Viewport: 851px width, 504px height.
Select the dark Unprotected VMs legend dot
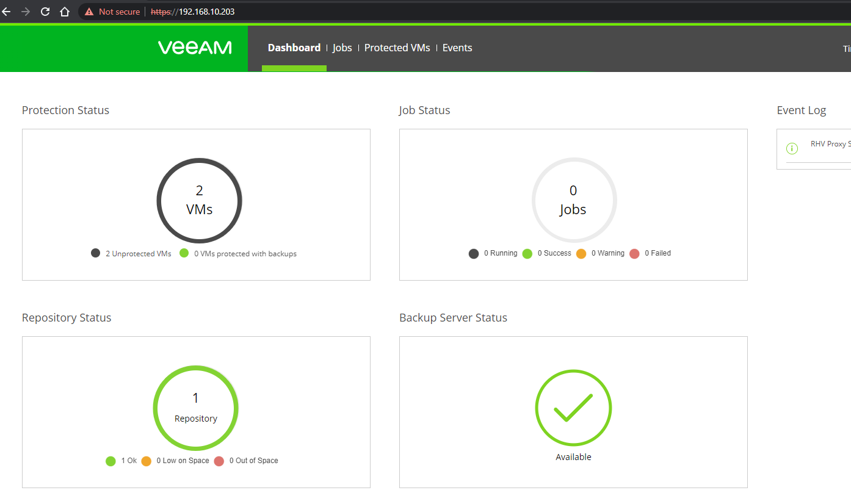point(95,253)
